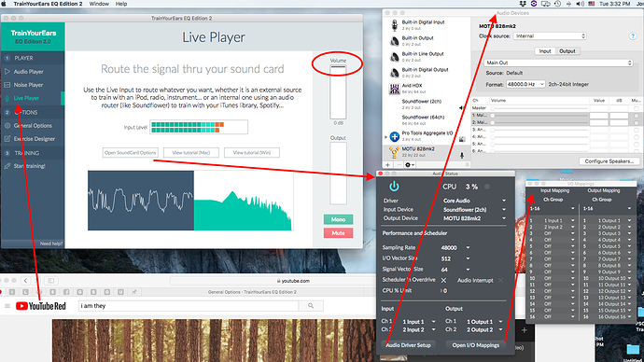Toggle Mute in Live Player

tap(338, 233)
